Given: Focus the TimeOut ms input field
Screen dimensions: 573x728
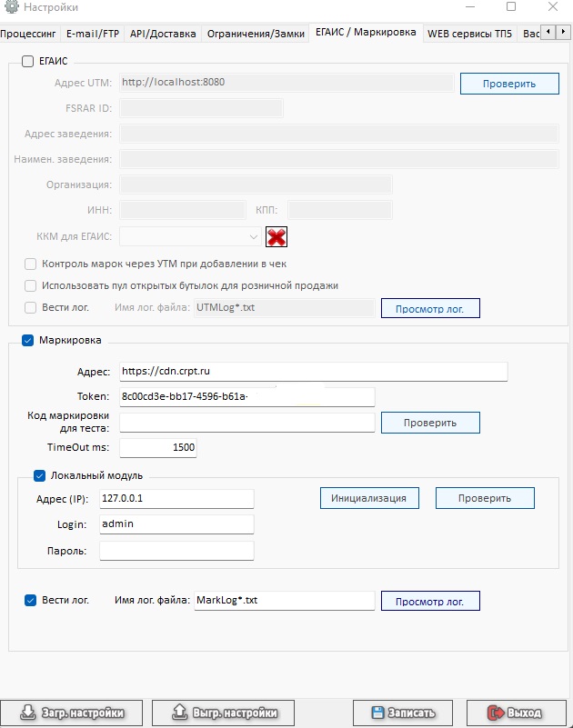Looking at the screenshot, I should coord(158,447).
